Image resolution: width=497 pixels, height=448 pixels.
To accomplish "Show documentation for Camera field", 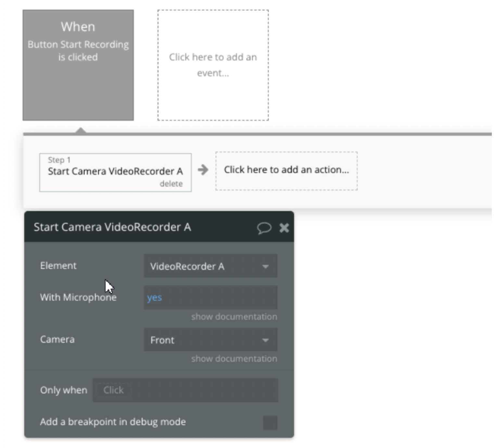I will [x=234, y=359].
